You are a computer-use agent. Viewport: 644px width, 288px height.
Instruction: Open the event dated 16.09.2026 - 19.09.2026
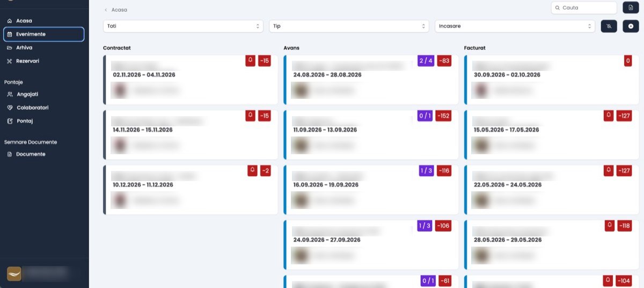(371, 189)
